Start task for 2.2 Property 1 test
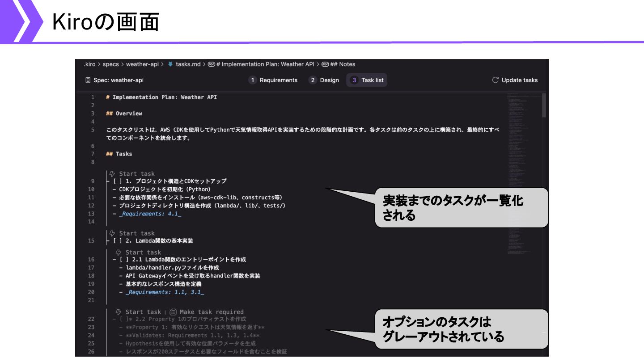Image resolution: width=644 pixels, height=362 pixels. 143,312
